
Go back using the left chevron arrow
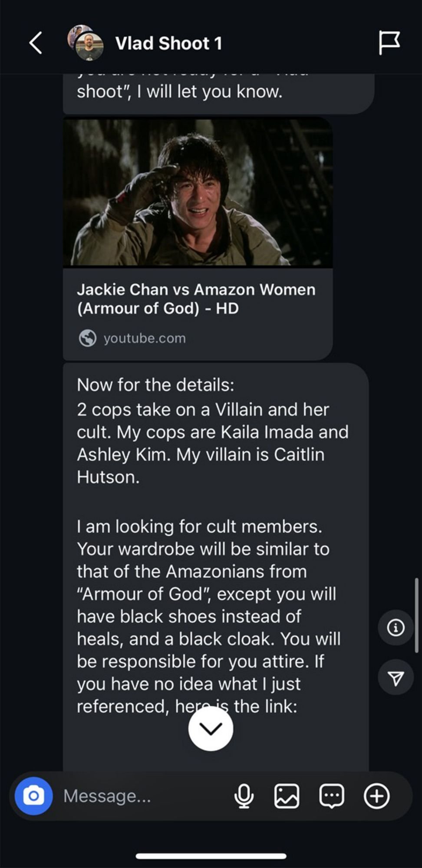(36, 43)
